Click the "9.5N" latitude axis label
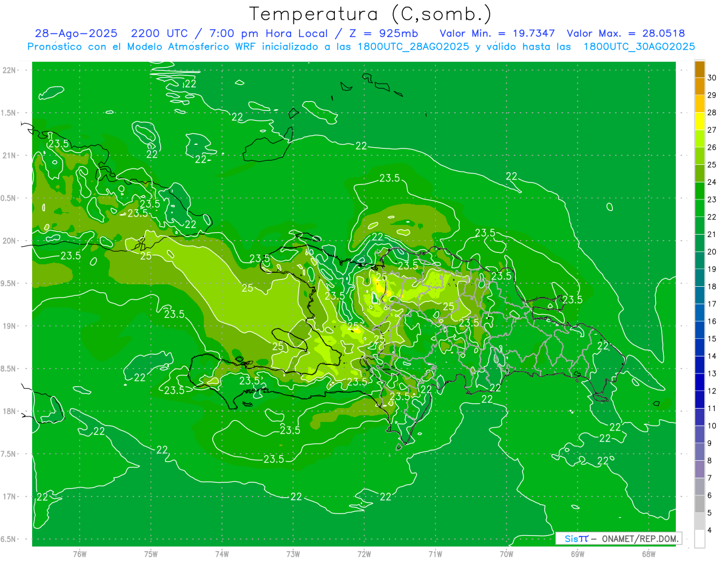Viewport: 728px width, 562px height. tap(9, 283)
